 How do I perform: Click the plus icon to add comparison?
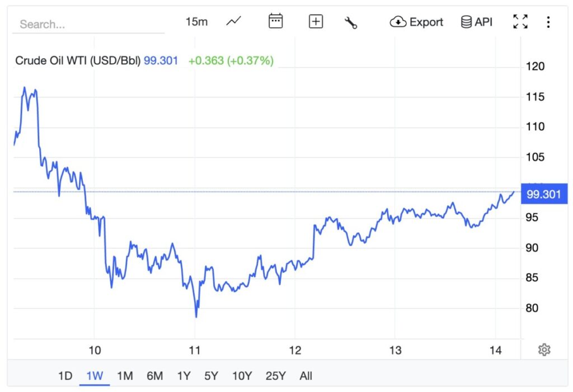pos(316,22)
